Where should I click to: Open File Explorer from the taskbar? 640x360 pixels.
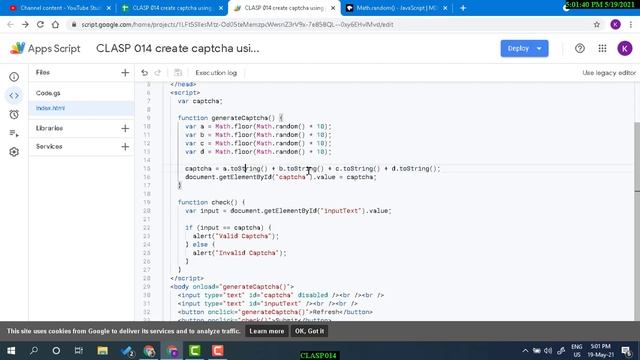(x=102, y=351)
